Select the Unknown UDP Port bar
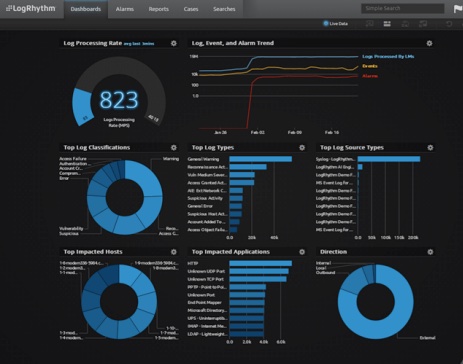The height and width of the screenshot is (364, 463). point(259,271)
